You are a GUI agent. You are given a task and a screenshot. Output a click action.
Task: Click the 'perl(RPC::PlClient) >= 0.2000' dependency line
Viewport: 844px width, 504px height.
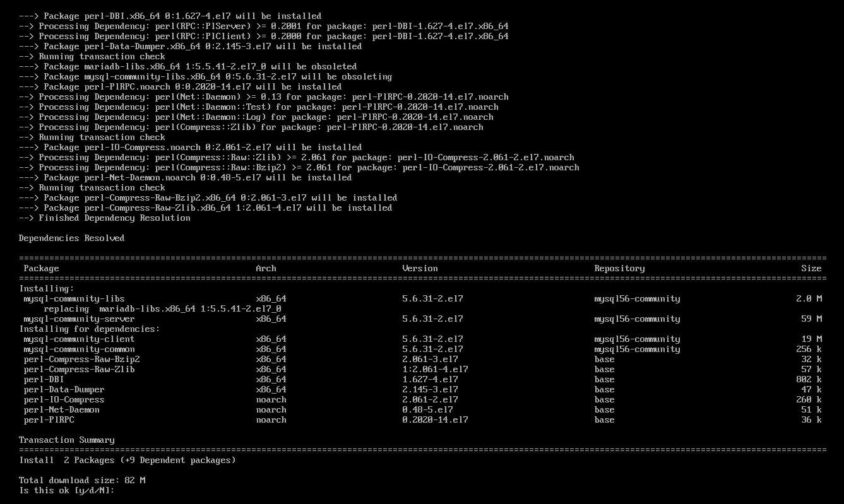tap(264, 36)
